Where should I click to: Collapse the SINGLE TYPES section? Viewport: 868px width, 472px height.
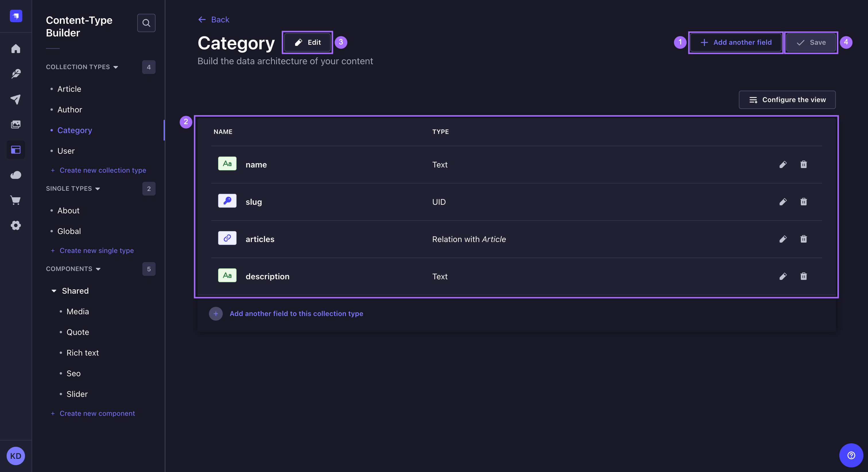coord(98,188)
